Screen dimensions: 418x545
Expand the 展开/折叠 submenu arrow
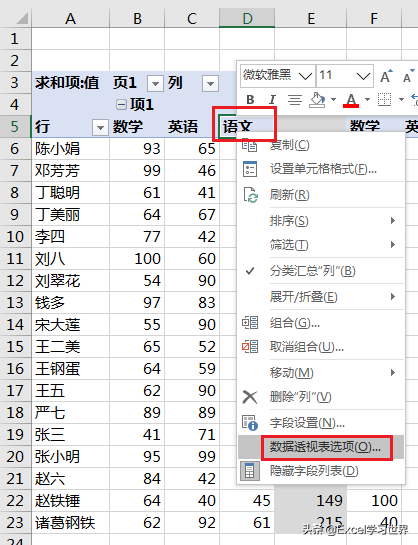point(393,296)
